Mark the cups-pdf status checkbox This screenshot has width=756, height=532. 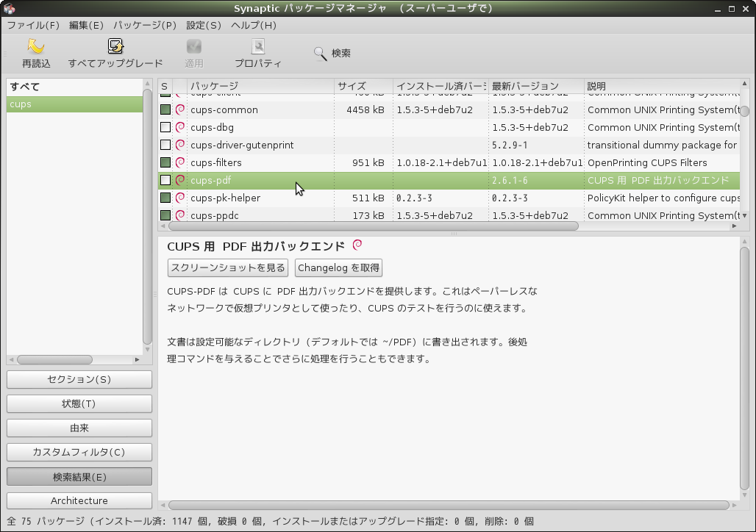point(165,180)
